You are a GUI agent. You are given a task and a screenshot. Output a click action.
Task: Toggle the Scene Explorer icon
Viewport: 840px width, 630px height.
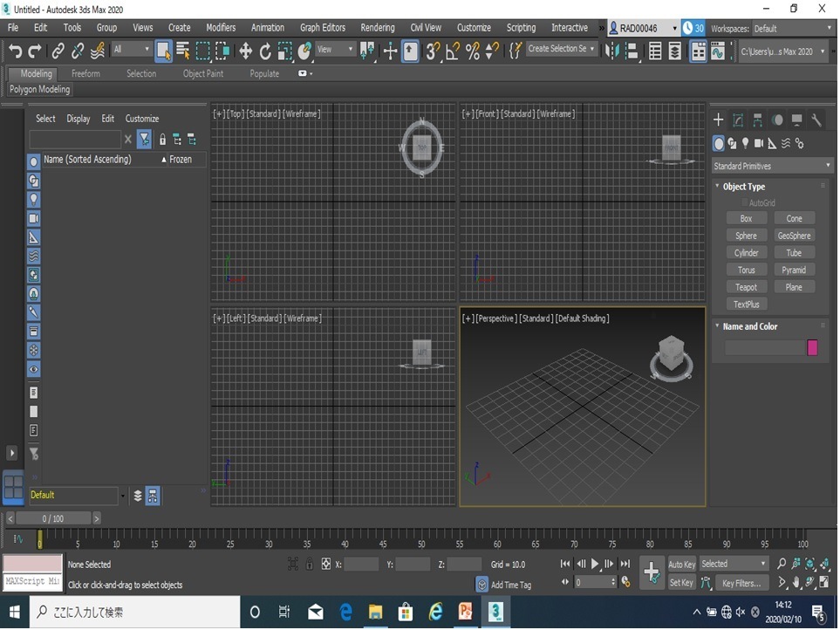[x=655, y=51]
